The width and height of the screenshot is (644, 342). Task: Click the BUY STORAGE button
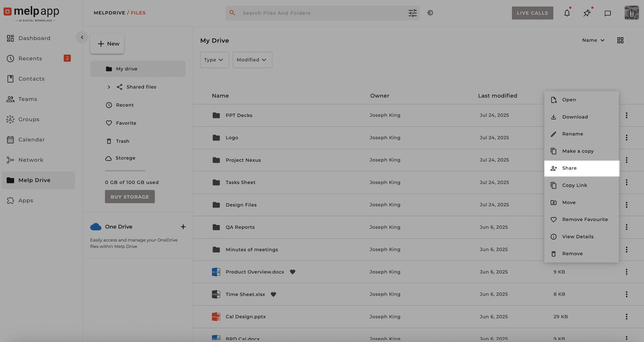(x=130, y=197)
